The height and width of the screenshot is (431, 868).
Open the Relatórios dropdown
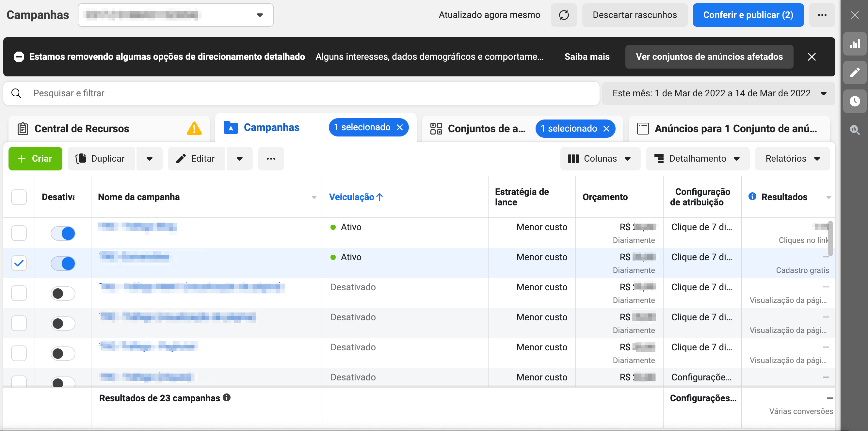[792, 159]
